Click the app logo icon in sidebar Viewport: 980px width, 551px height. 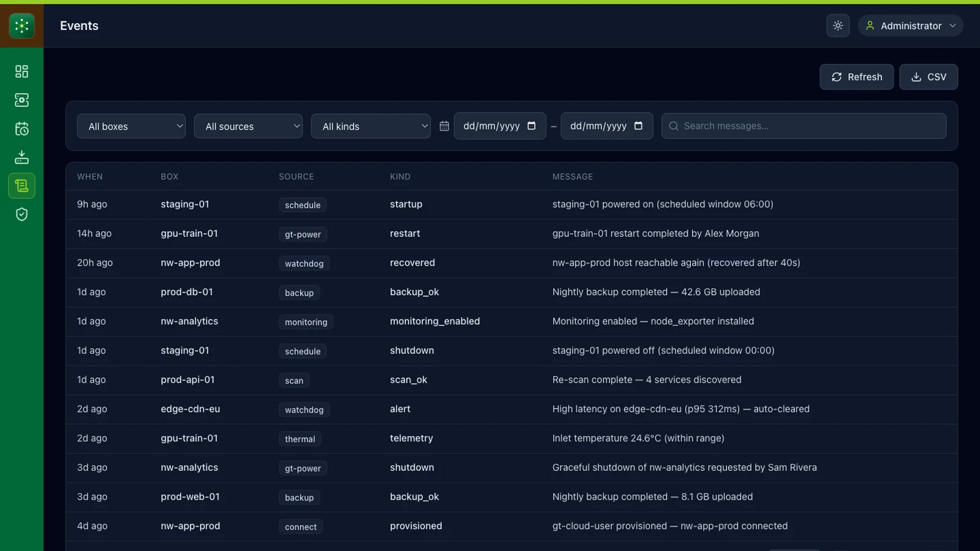(21, 26)
